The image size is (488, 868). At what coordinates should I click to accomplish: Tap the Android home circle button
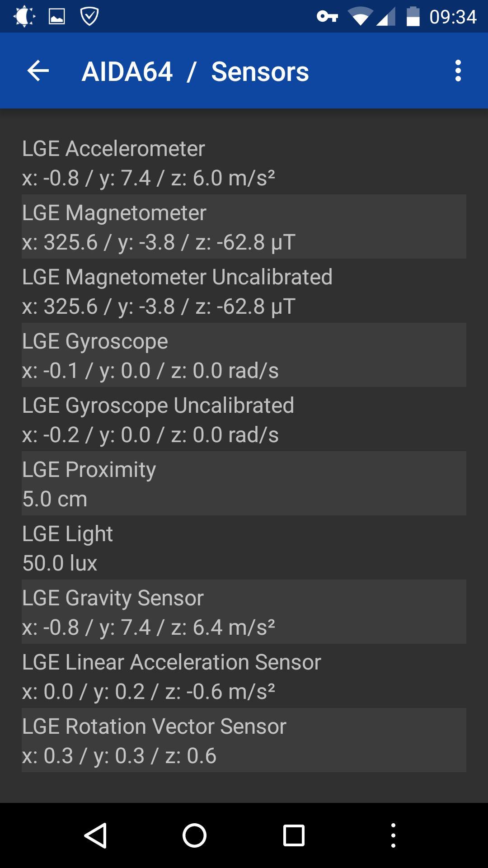pos(194,835)
